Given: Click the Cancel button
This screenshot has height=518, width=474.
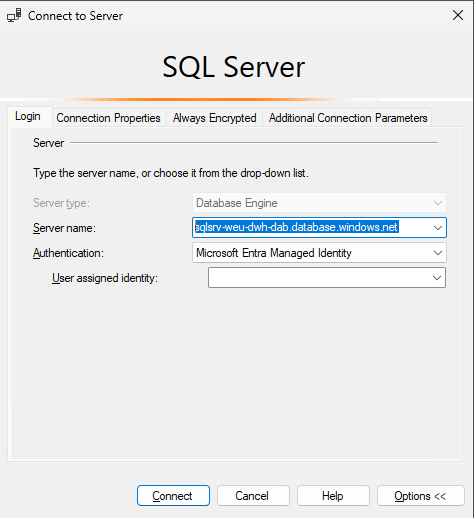Looking at the screenshot, I should 253,496.
